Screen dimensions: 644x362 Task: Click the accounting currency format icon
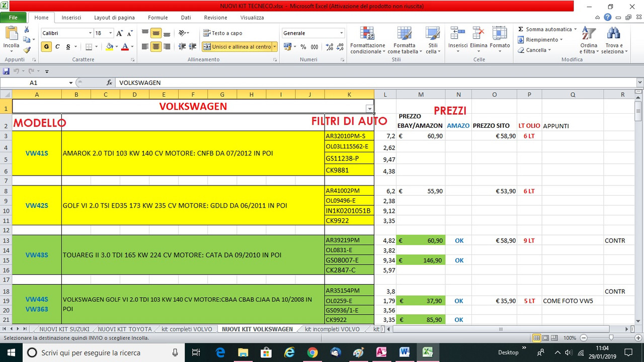point(288,47)
